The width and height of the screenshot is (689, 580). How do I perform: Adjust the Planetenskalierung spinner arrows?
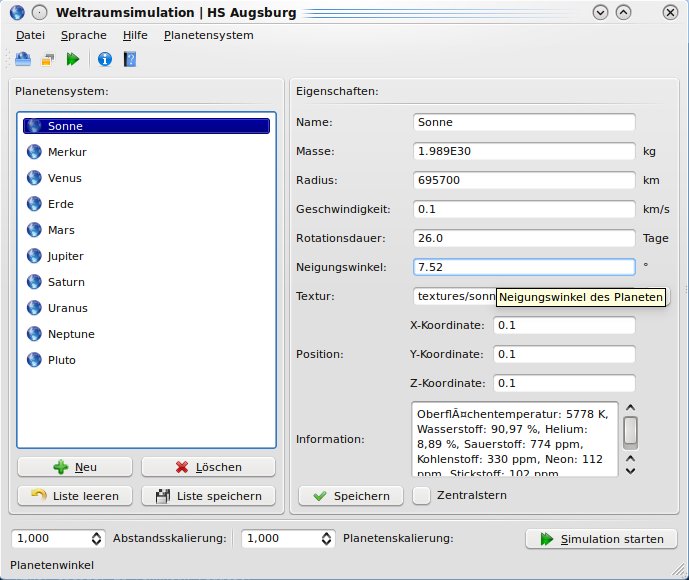point(325,538)
